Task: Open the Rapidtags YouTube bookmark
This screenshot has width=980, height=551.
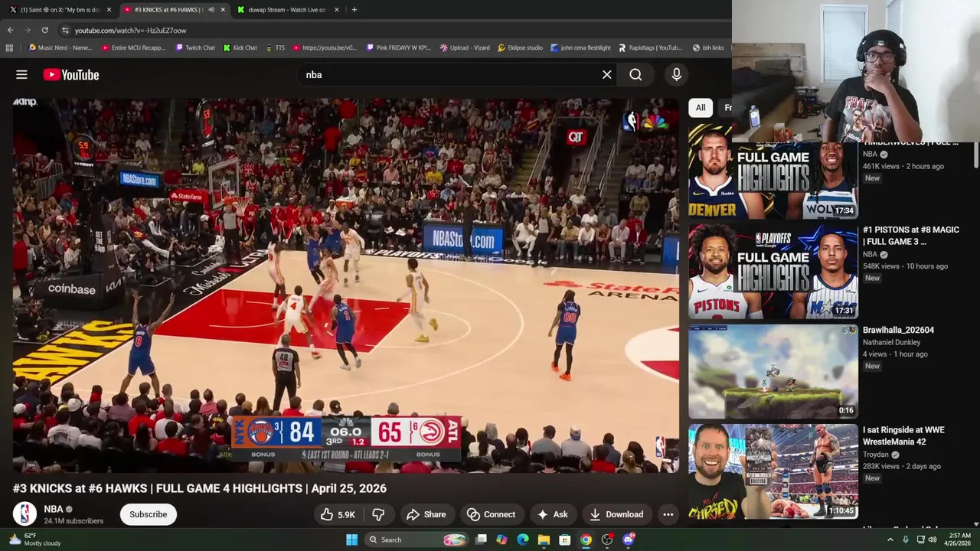Action: pyautogui.click(x=650, y=47)
